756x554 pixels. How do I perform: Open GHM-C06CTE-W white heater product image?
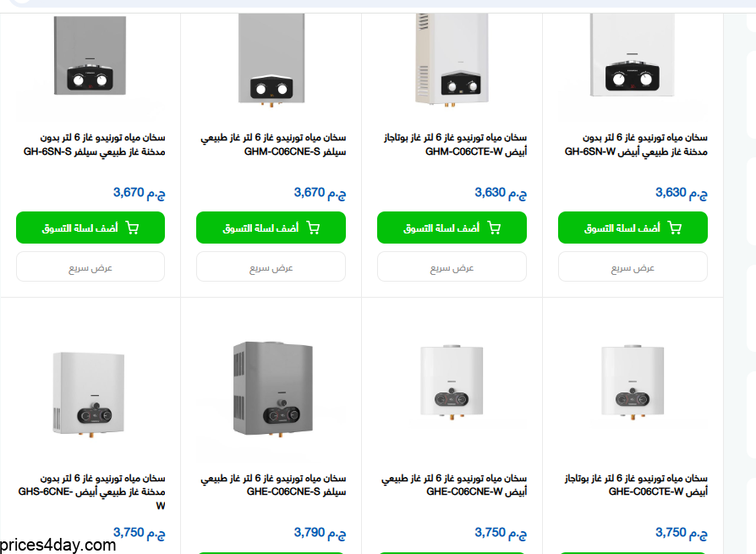tap(452, 59)
